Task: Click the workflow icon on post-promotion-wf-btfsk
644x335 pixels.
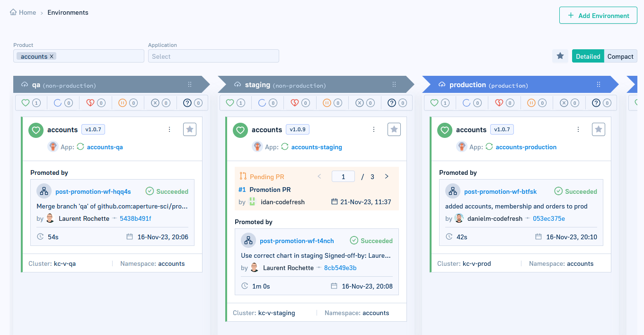Action: [x=453, y=191]
